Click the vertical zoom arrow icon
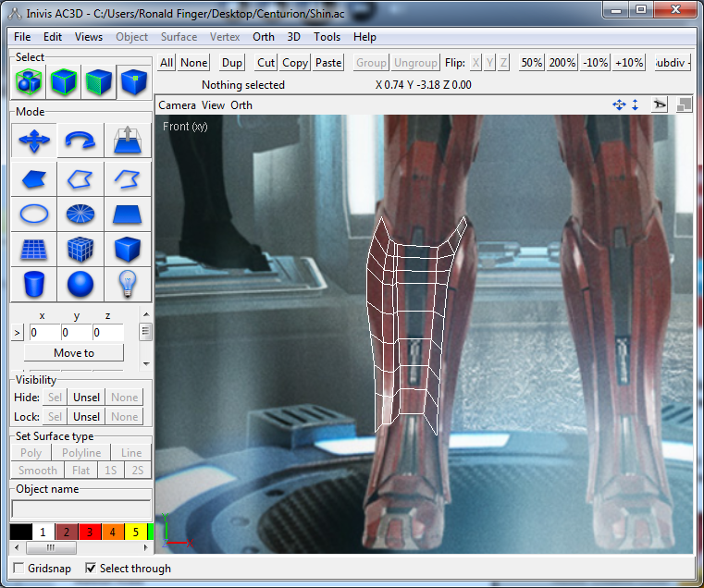This screenshot has height=588, width=704. [x=635, y=105]
